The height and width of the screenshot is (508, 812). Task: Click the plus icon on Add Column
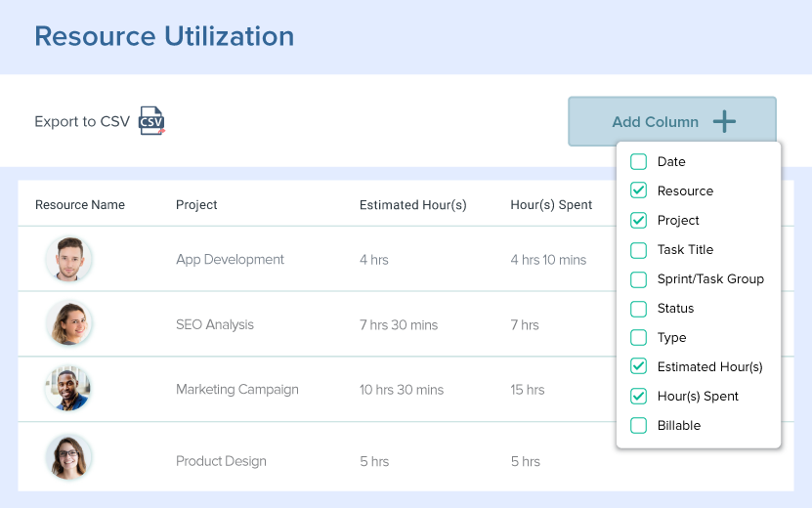click(x=724, y=122)
